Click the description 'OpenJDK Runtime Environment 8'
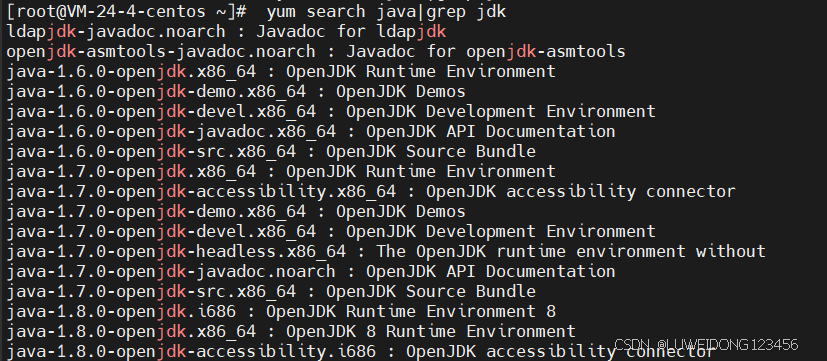 tap(411, 312)
